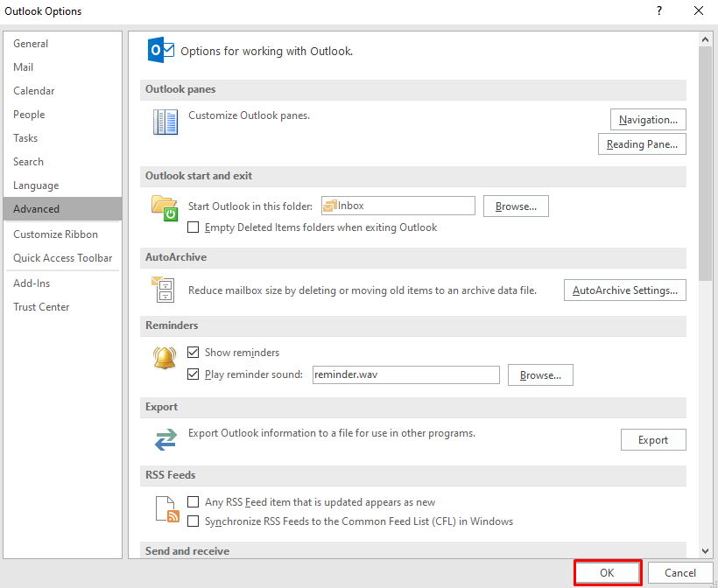Select the Language category
The width and height of the screenshot is (718, 588).
click(63, 185)
